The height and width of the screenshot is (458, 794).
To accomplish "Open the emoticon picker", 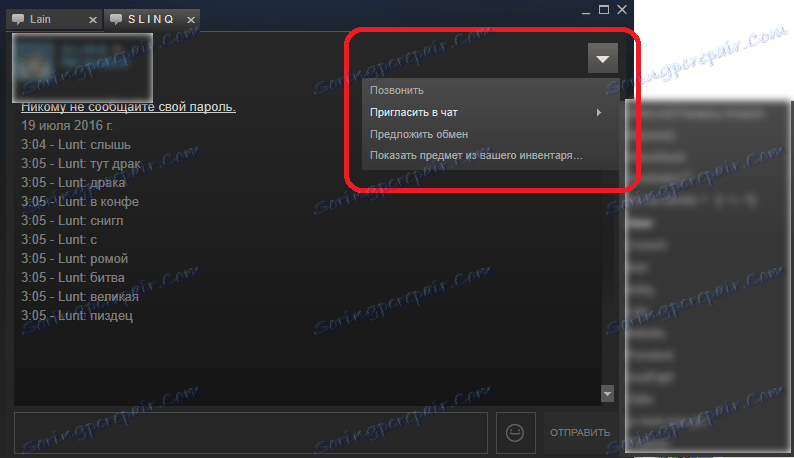I will 515,433.
